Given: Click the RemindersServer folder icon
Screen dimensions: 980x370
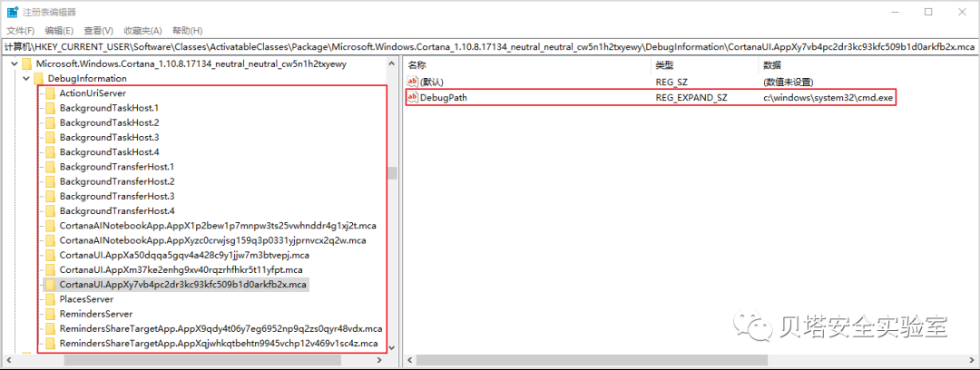Looking at the screenshot, I should coord(50,314).
